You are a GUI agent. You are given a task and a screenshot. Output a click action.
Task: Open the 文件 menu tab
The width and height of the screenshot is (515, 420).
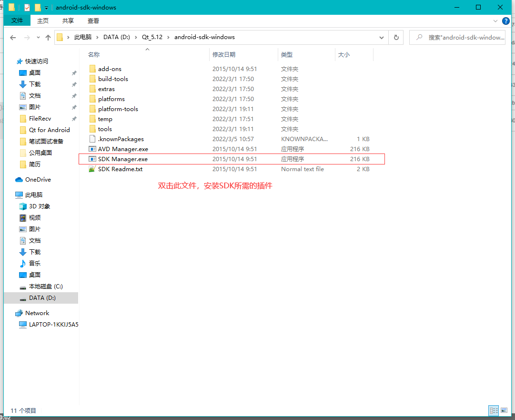(x=17, y=20)
